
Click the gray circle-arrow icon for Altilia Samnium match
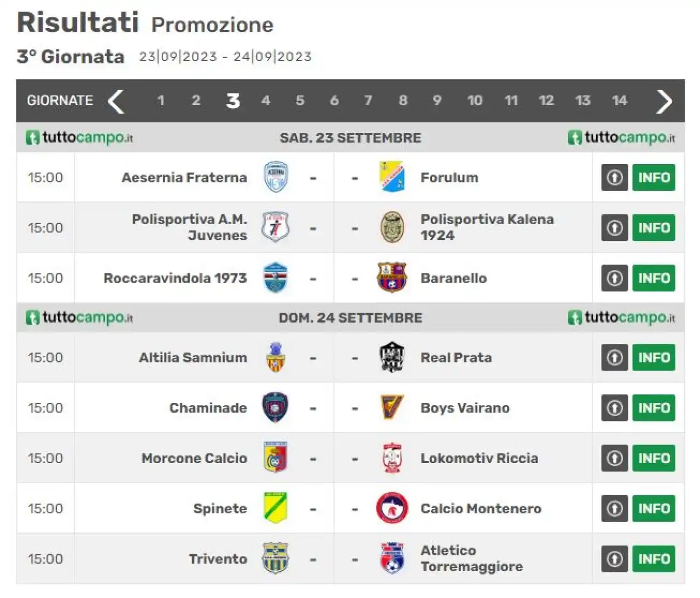(x=615, y=357)
